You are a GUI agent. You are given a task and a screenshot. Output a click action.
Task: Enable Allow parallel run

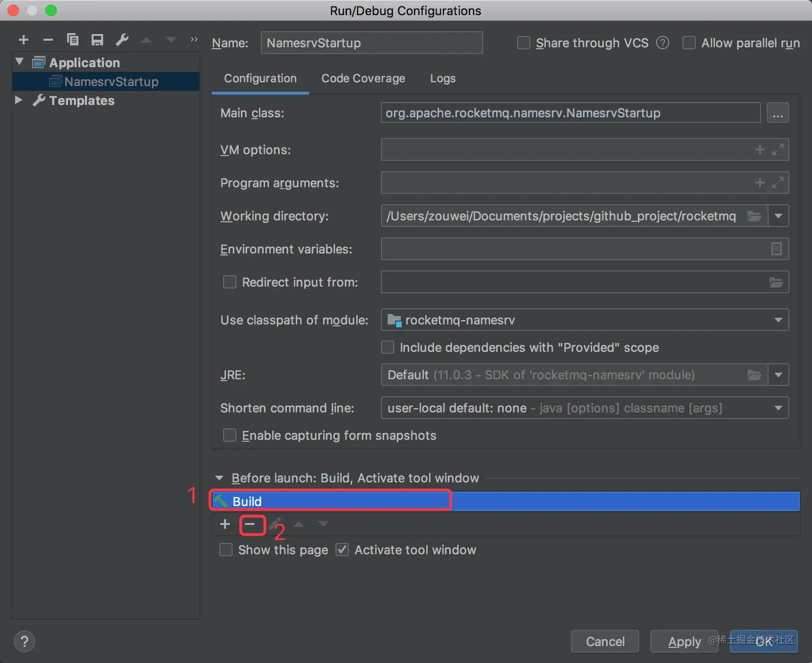689,43
